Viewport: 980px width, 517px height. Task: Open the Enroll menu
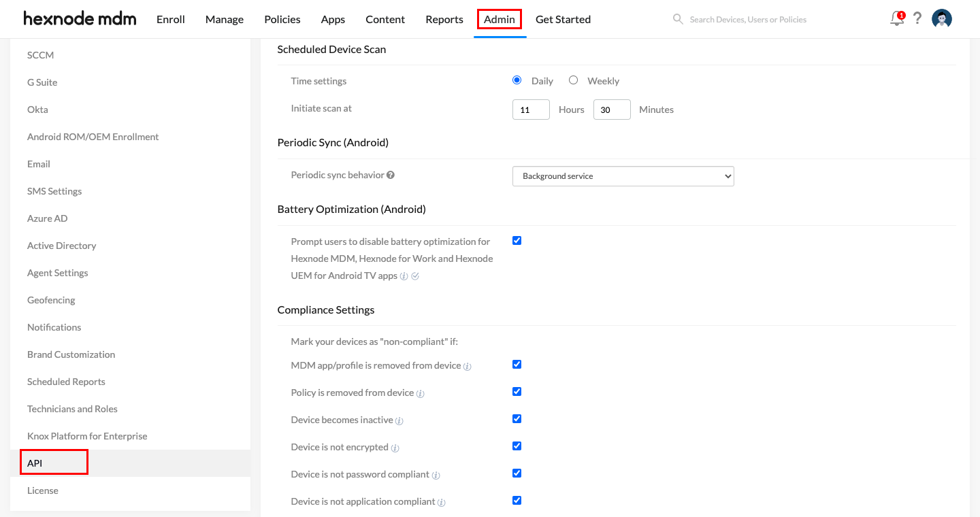tap(171, 19)
